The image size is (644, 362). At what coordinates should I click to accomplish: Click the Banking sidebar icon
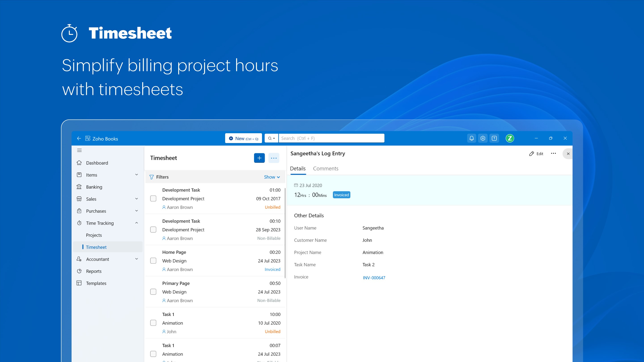tap(79, 187)
